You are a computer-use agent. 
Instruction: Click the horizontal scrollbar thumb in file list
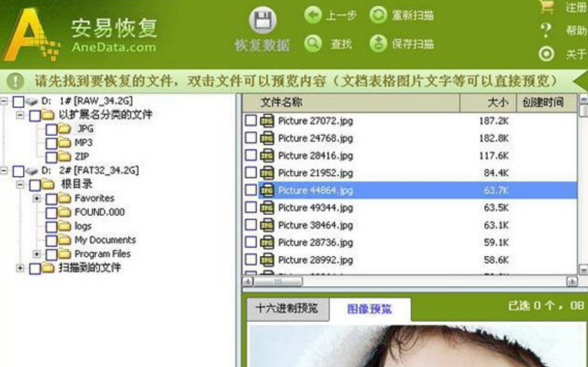coord(278,281)
